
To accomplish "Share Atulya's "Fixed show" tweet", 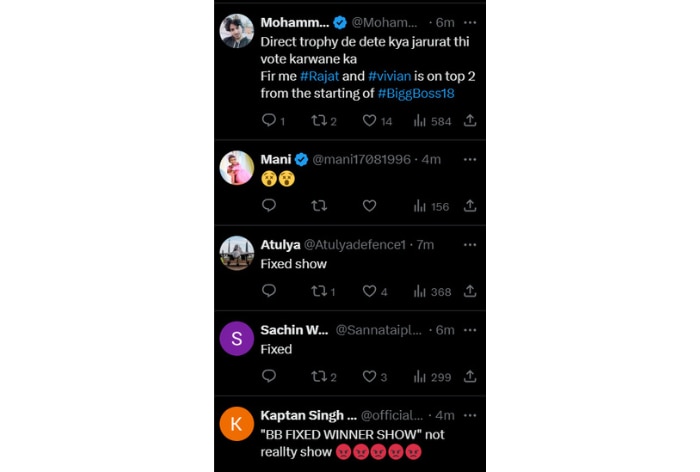I will point(470,291).
